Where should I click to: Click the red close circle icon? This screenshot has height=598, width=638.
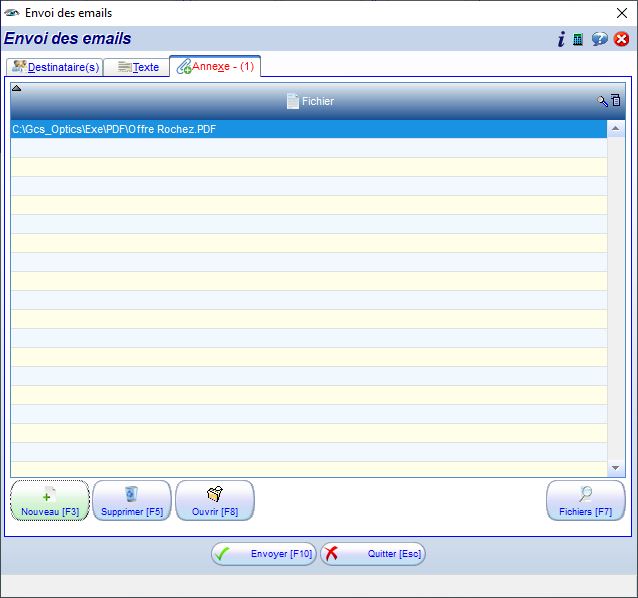[x=621, y=39]
